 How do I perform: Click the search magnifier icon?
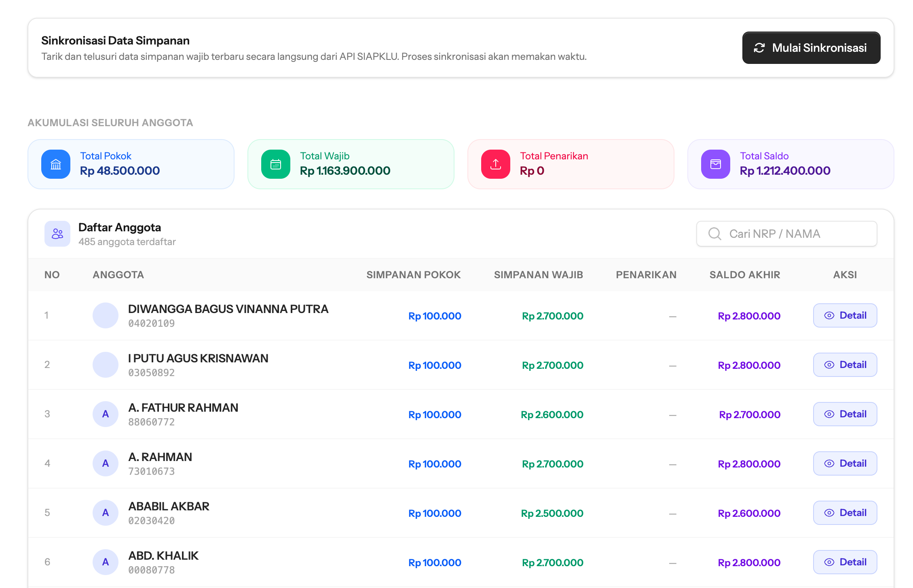tap(714, 234)
